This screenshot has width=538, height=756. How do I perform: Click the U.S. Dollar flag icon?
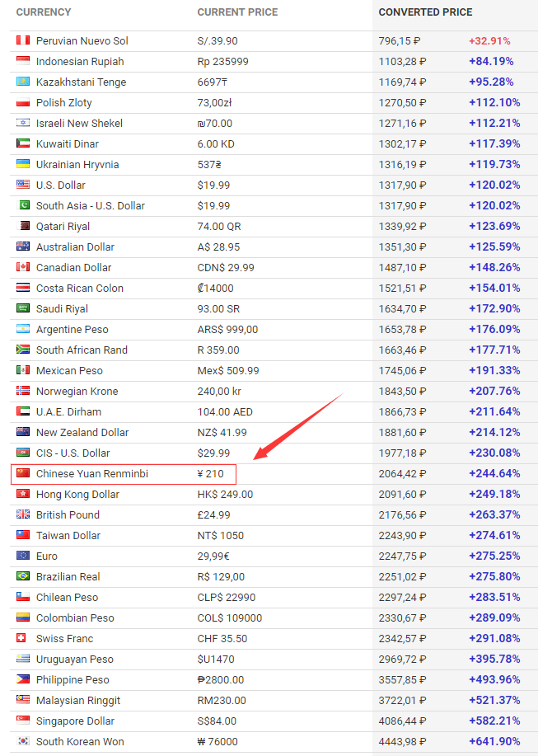pyautogui.click(x=23, y=185)
